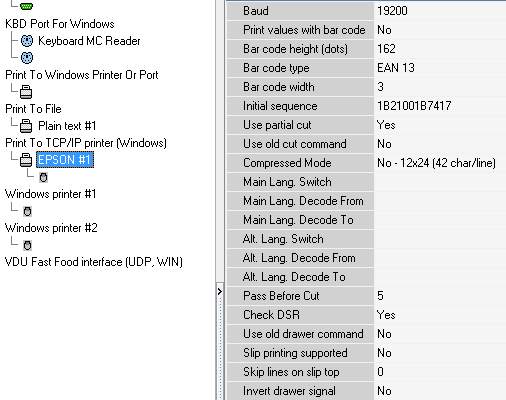Select the EPSON #1 tree item
Screen dimensions: 506x400
(x=65, y=160)
